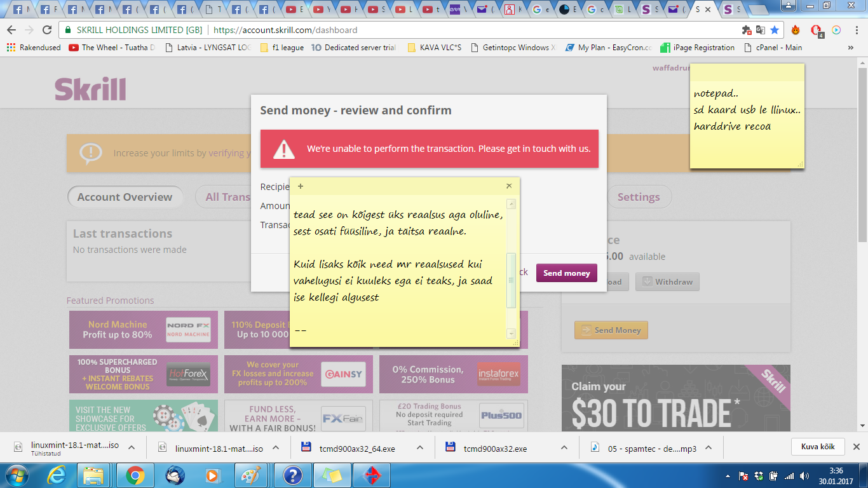This screenshot has width=868, height=488.
Task: Close the downloads bar
Action: coord(857,447)
